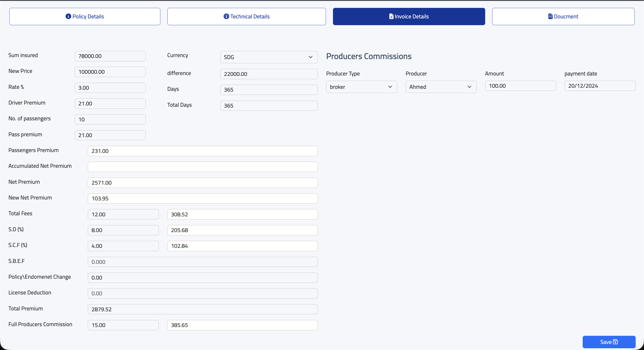Click the file icon on Invoice Details

tap(391, 16)
